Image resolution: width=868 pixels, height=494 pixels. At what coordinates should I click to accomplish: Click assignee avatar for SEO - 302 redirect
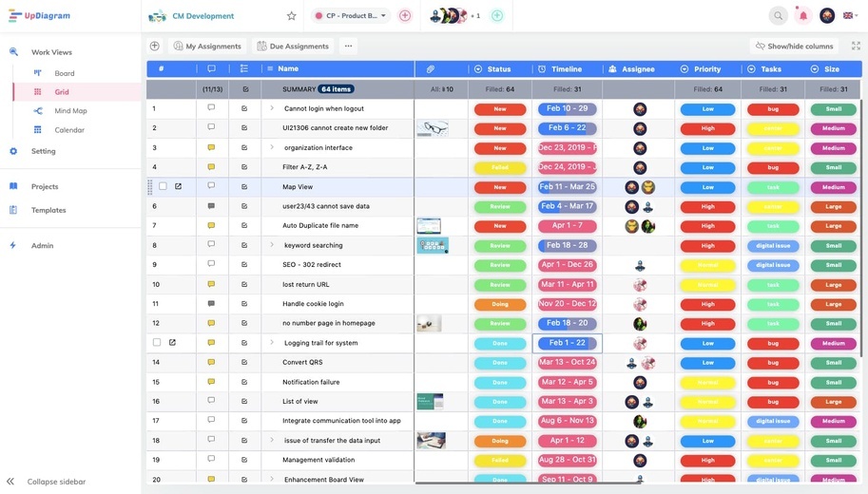pos(640,265)
